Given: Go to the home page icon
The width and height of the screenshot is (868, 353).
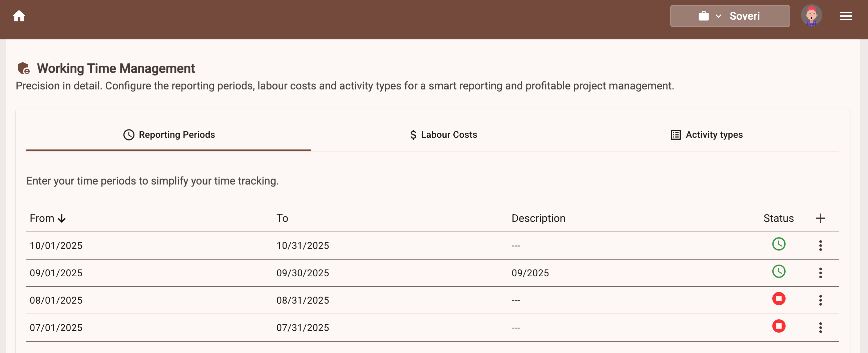Looking at the screenshot, I should click(19, 16).
